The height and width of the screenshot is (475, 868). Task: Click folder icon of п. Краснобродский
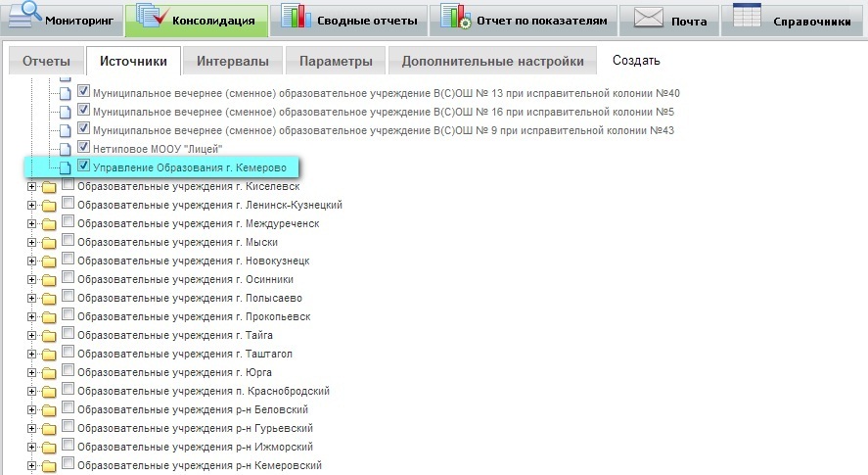[49, 392]
